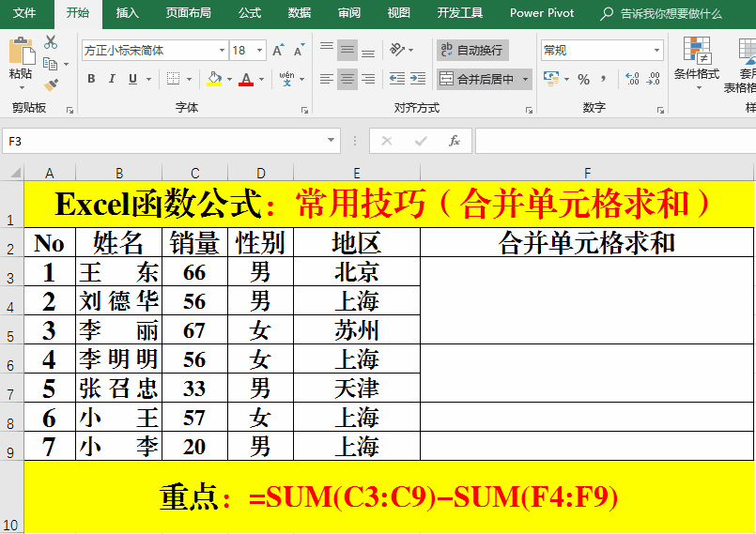The width and height of the screenshot is (756, 534).
Task: Switch to the 插入 ribbon tab
Action: (127, 13)
